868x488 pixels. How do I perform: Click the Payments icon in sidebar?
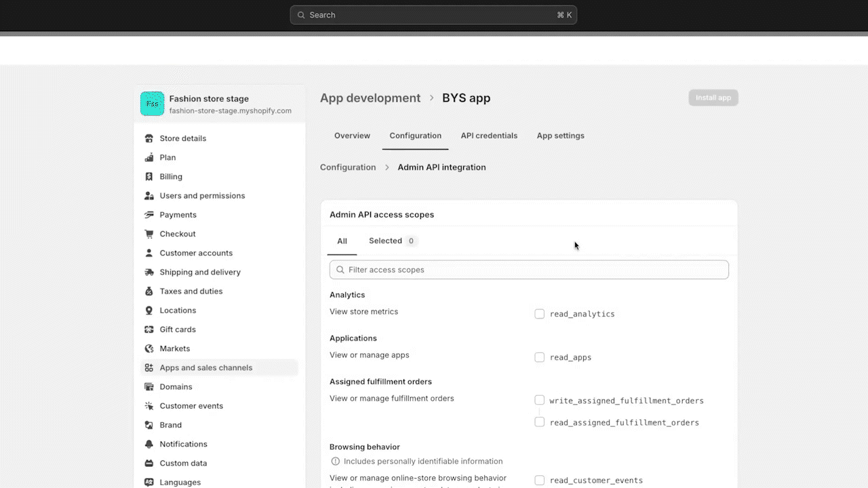pyautogui.click(x=149, y=215)
